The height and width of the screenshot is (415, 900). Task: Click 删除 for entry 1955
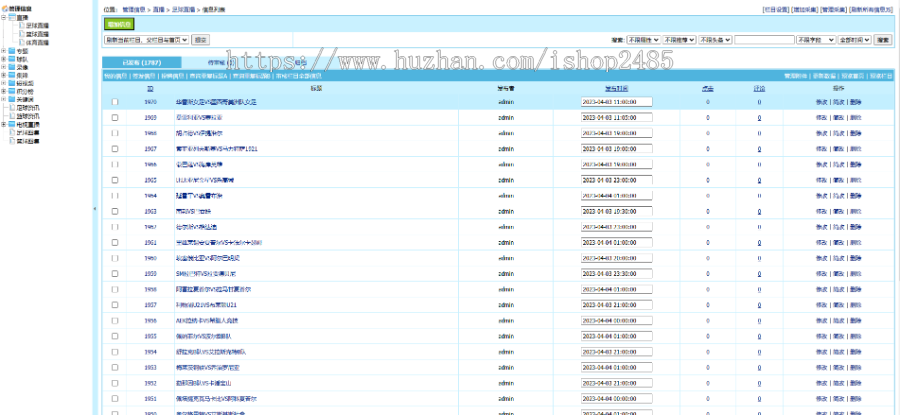coord(855,336)
